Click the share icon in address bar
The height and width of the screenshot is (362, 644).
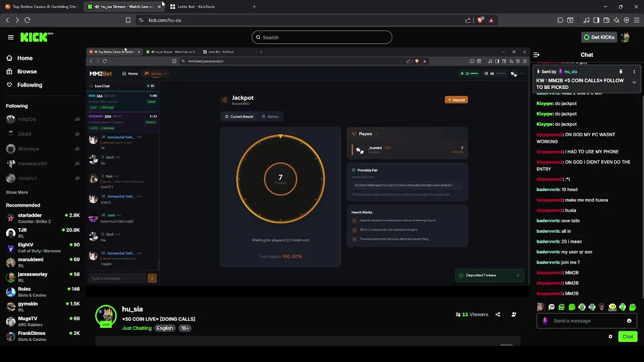click(x=468, y=20)
